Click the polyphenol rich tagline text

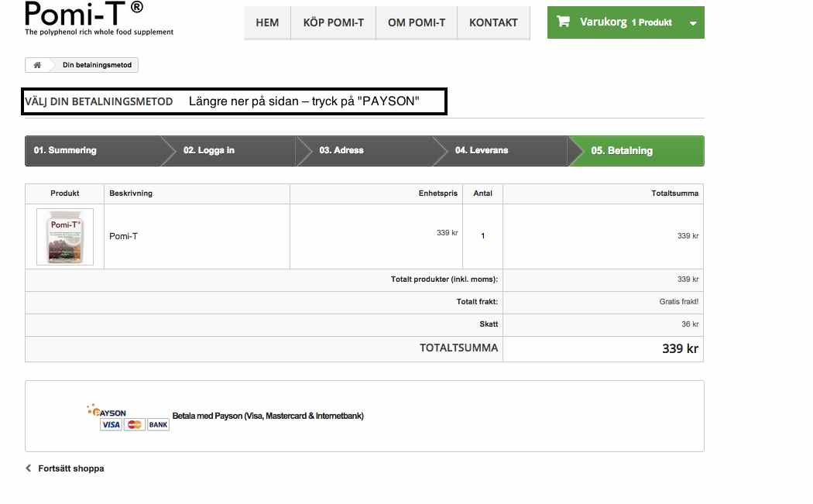point(99,33)
